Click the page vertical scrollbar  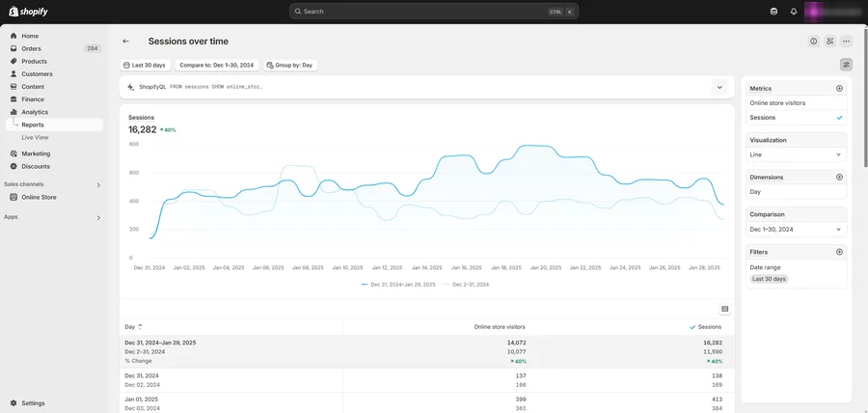[865, 96]
